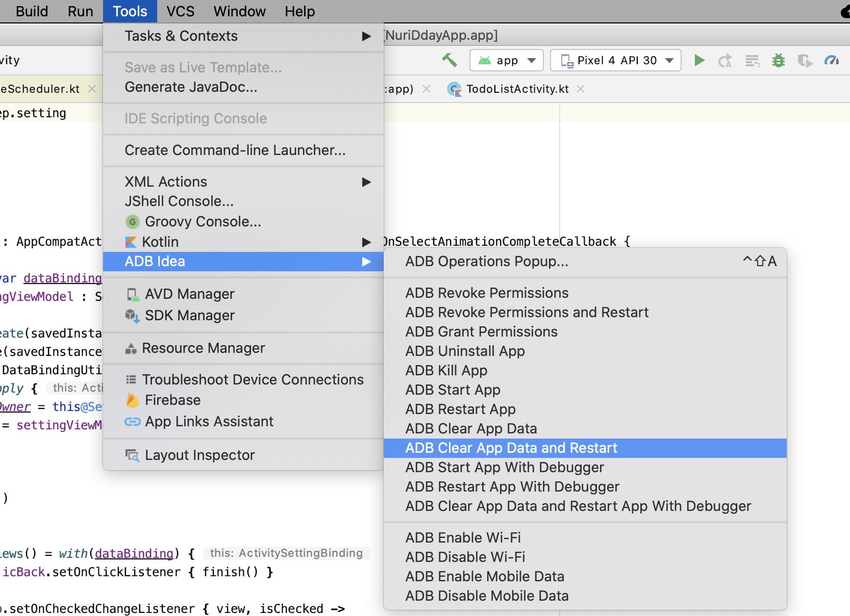This screenshot has height=616, width=850.
Task: Select ADB Kill App
Action: (585, 371)
